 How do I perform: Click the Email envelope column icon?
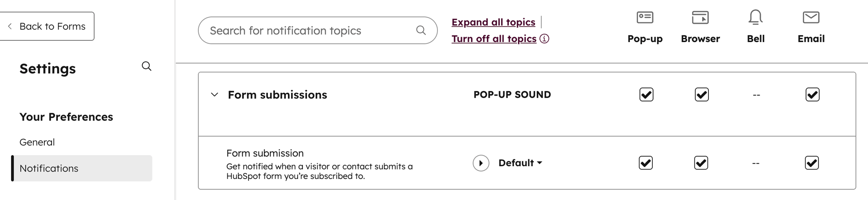(x=811, y=17)
